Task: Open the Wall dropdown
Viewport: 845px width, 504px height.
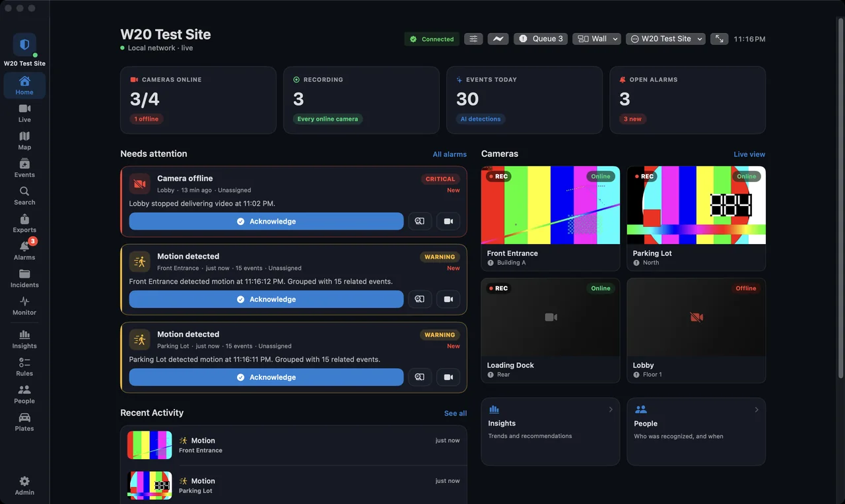Action: click(x=597, y=39)
